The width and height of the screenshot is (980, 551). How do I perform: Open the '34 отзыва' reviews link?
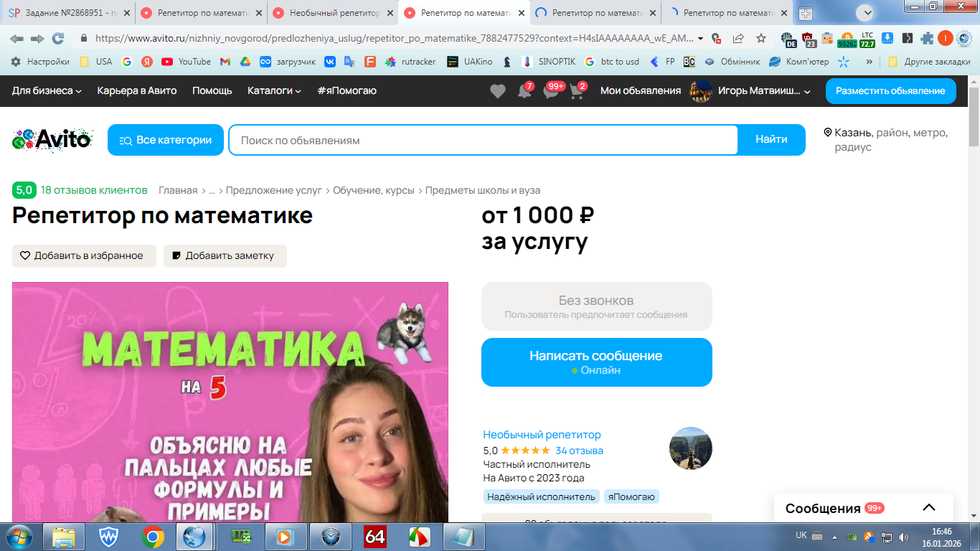tap(579, 451)
